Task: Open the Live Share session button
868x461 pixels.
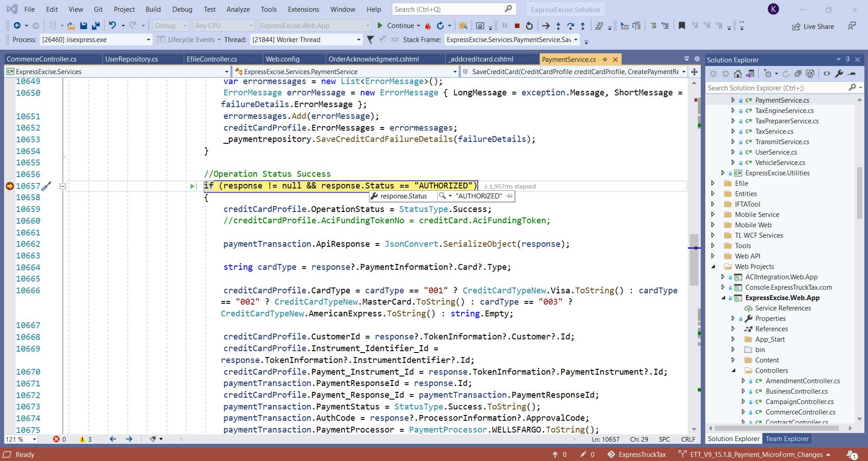Action: 813,26
